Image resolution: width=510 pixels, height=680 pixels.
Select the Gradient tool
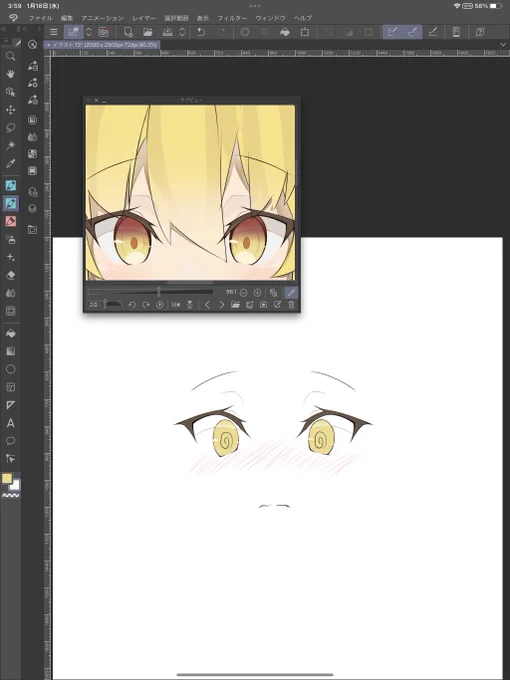coord(11,351)
